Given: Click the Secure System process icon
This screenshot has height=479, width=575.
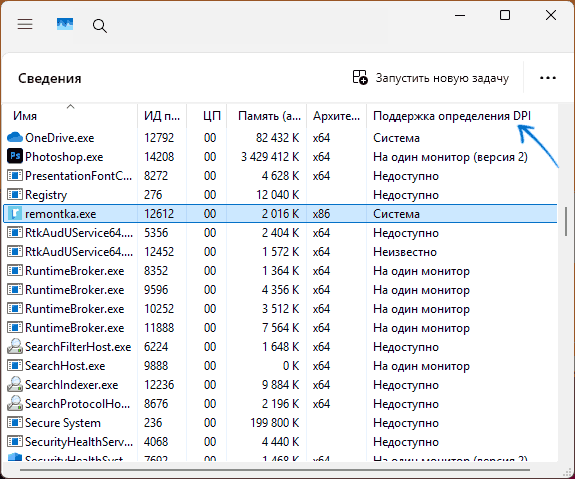Looking at the screenshot, I should click(x=15, y=423).
